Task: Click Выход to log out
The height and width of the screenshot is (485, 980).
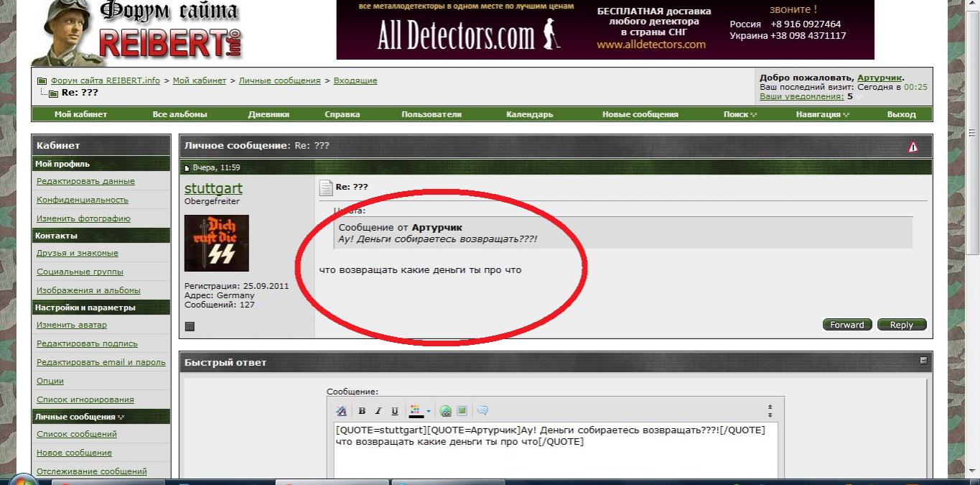Action: (901, 114)
